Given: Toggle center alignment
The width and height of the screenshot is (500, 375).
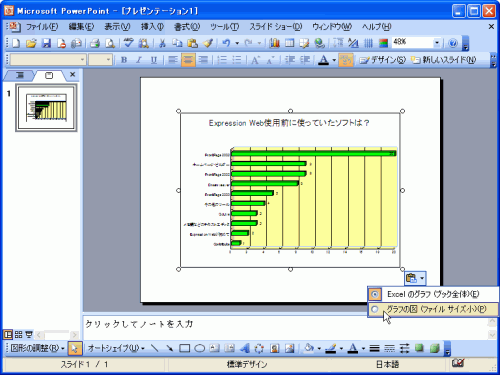Looking at the screenshot, I should pos(188,60).
